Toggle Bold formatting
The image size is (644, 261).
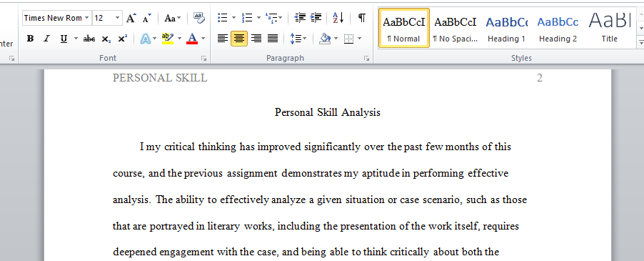point(30,39)
